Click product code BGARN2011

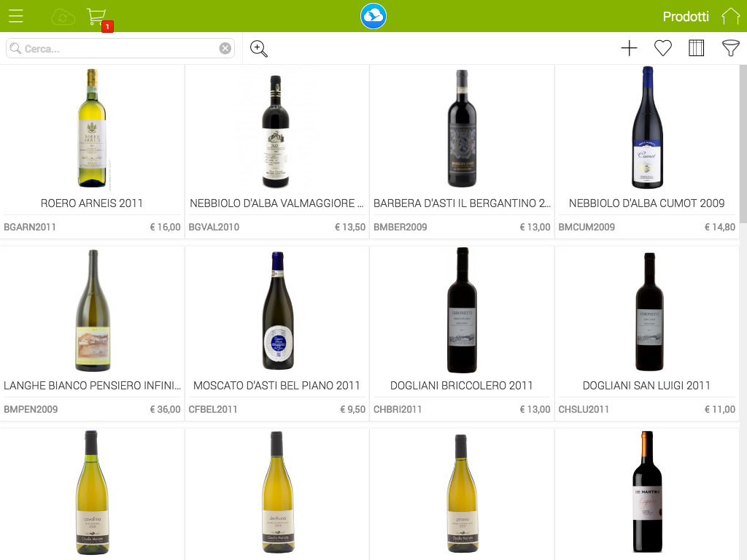[x=30, y=227]
